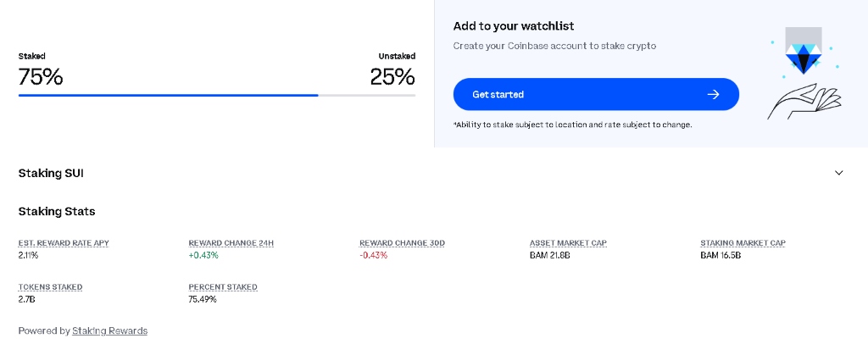Click the Staking SUI section heading
Image resolution: width=868 pixels, height=344 pixels.
pos(51,173)
